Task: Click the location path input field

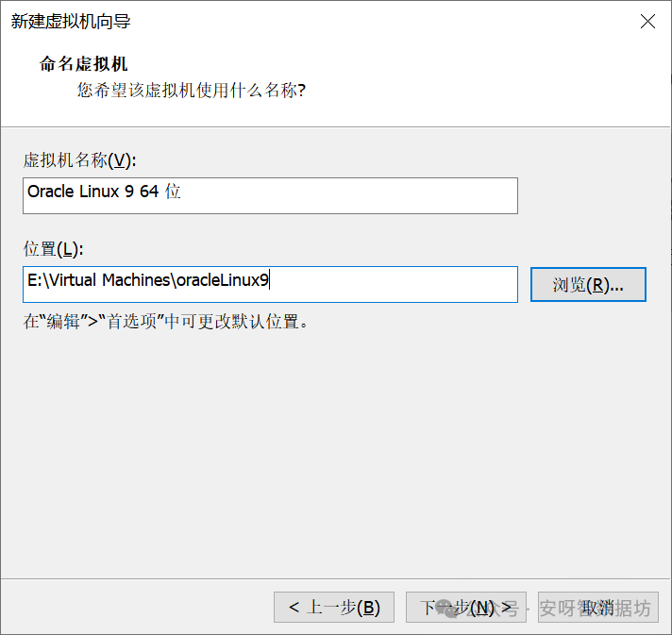Action: click(270, 284)
